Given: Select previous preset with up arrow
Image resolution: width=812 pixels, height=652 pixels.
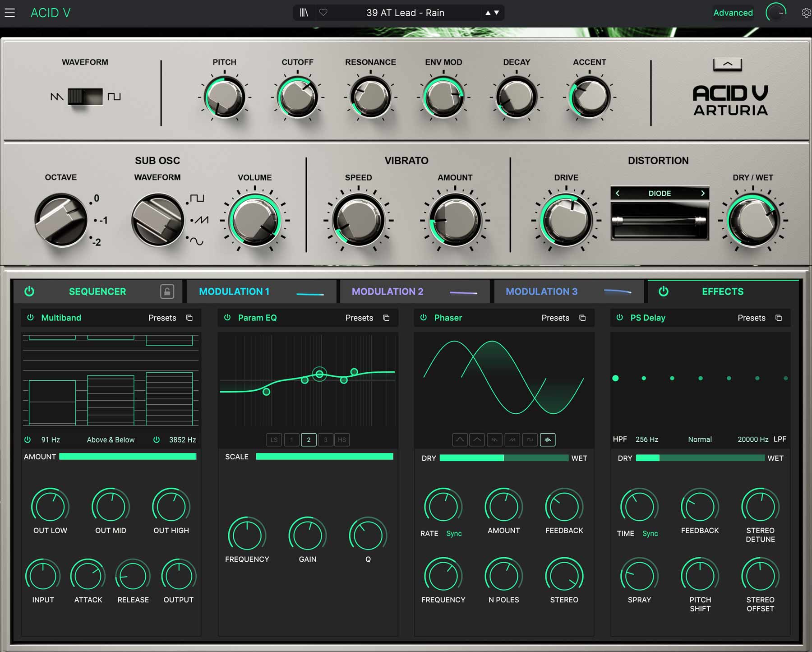Looking at the screenshot, I should coord(488,13).
